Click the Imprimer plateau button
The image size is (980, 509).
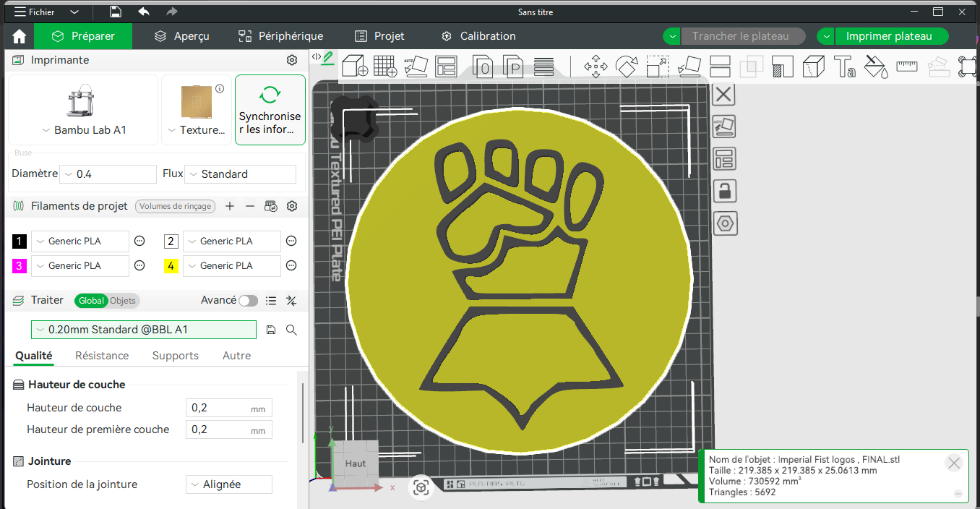point(892,36)
